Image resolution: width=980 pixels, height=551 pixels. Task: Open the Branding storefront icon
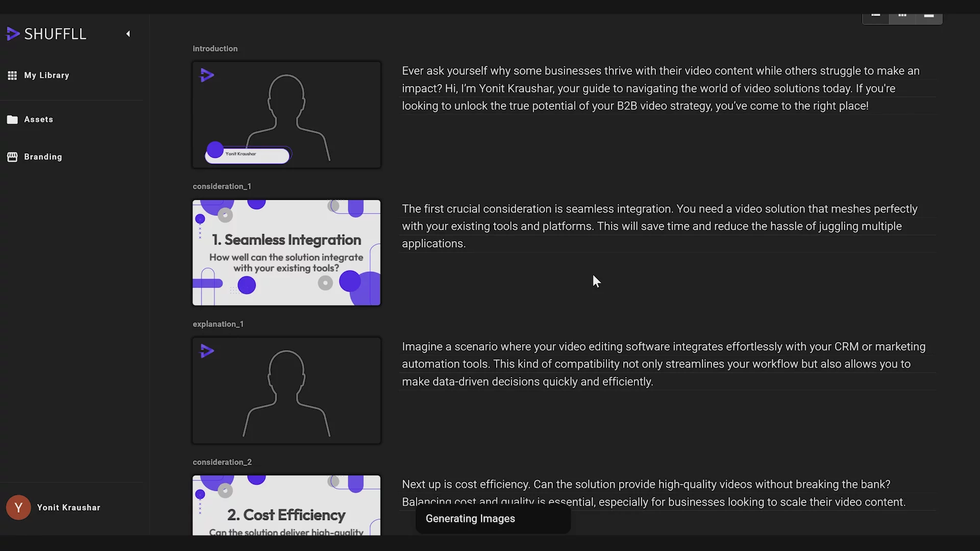tap(12, 157)
